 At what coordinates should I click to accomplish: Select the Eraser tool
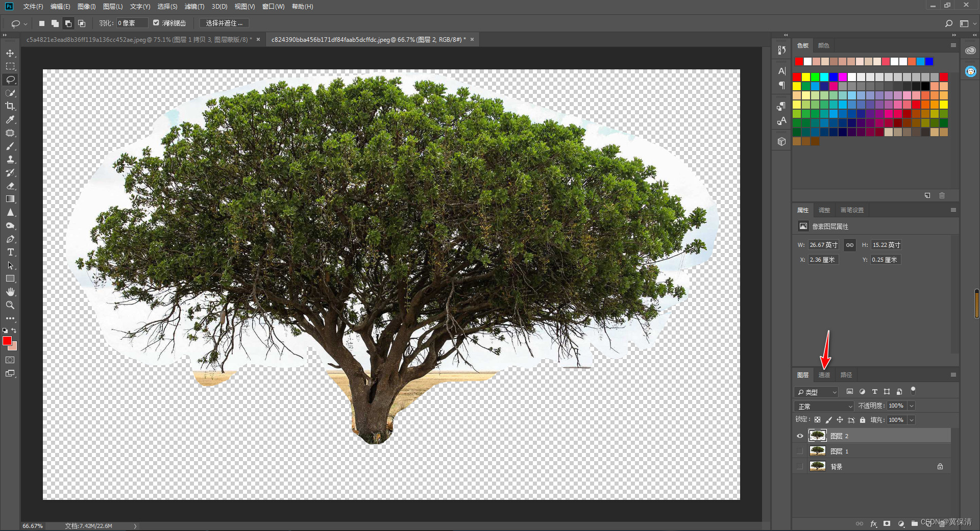(x=10, y=186)
